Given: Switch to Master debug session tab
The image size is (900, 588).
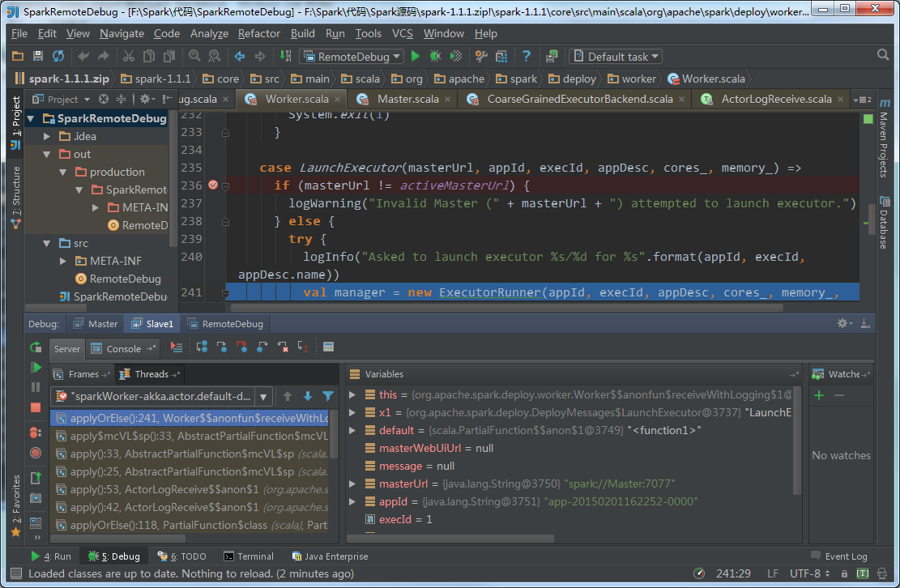Looking at the screenshot, I should (x=96, y=323).
